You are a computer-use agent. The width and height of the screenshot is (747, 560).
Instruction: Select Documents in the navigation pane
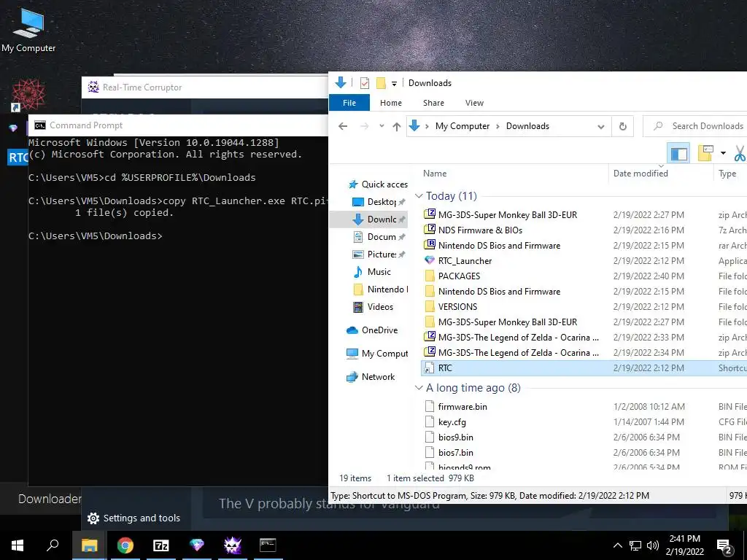[x=379, y=237]
